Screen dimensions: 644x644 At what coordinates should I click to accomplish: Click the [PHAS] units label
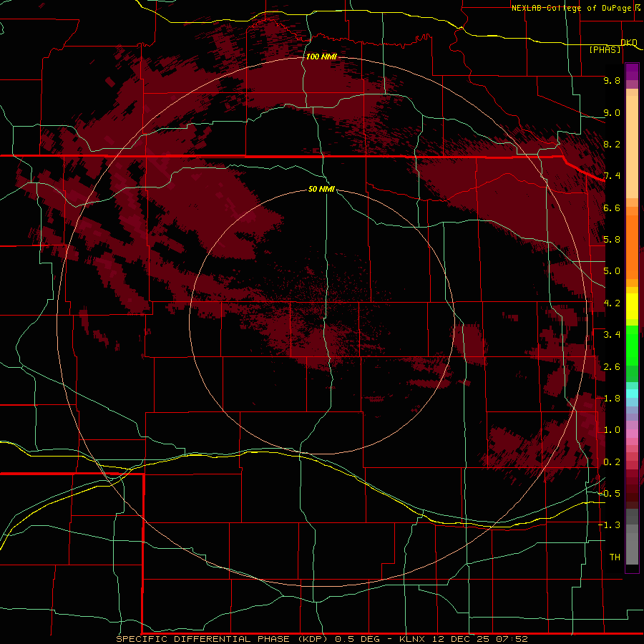click(x=605, y=49)
